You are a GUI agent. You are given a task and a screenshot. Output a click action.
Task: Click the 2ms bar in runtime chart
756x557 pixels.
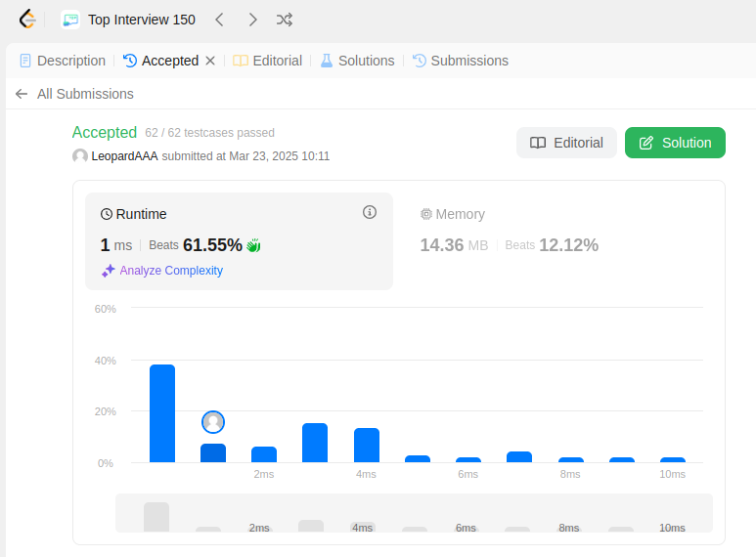point(264,454)
